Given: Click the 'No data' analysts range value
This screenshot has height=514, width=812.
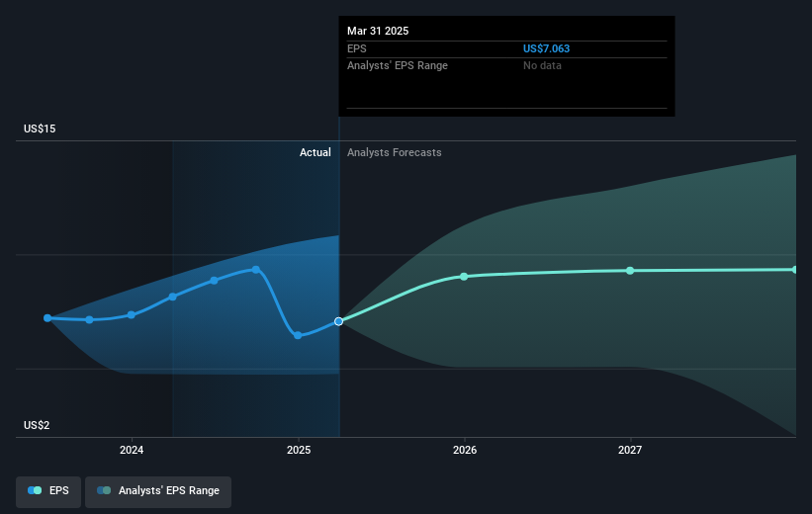Looking at the screenshot, I should 542,66.
